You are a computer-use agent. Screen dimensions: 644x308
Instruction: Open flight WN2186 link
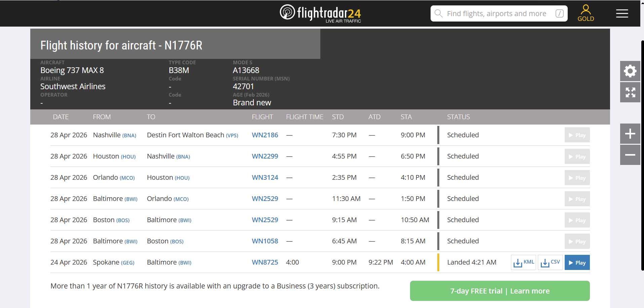tap(265, 135)
